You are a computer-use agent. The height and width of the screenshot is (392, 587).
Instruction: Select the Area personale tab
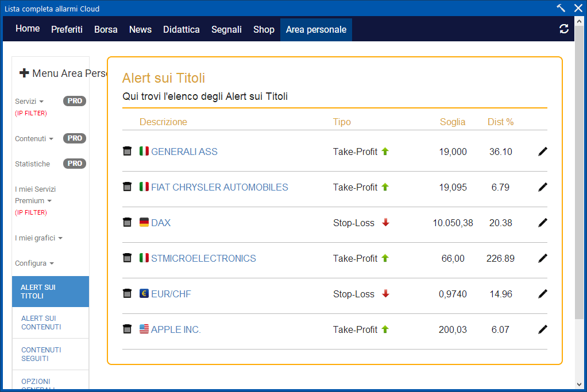316,29
